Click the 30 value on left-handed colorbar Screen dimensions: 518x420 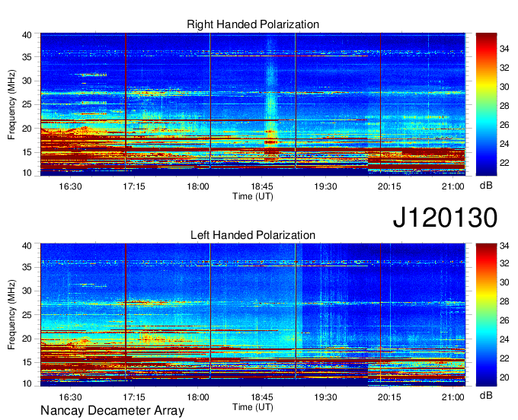(504, 282)
